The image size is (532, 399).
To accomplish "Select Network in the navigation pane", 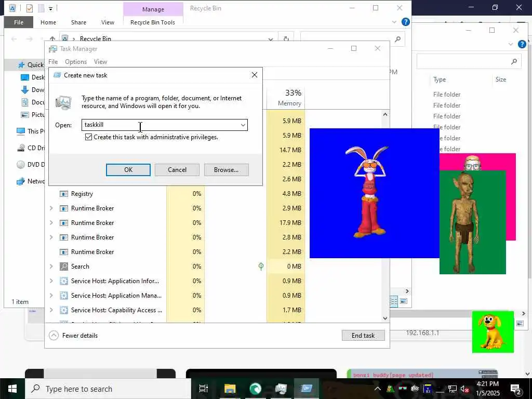I will (31, 181).
